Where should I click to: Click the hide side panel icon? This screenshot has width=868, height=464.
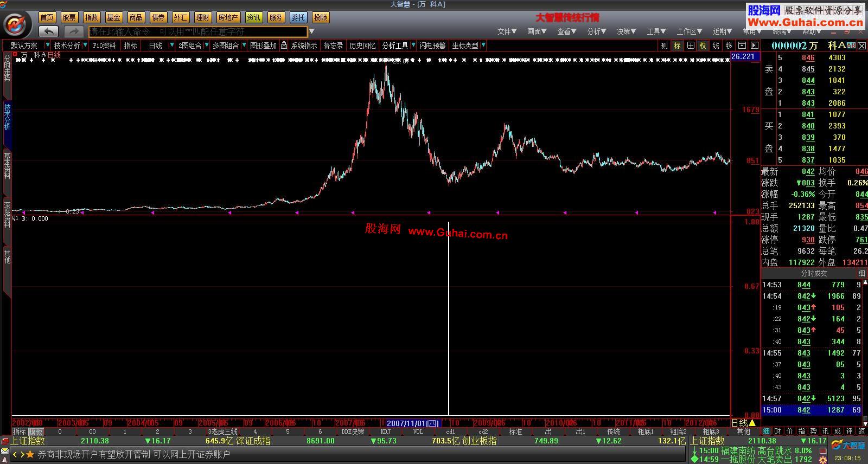pos(754,46)
